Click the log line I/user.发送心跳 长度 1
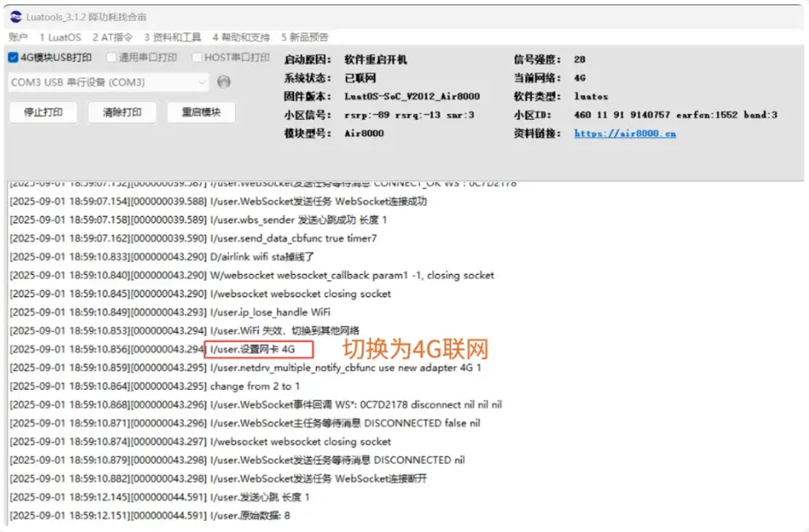This screenshot has height=532, width=809. [159, 497]
